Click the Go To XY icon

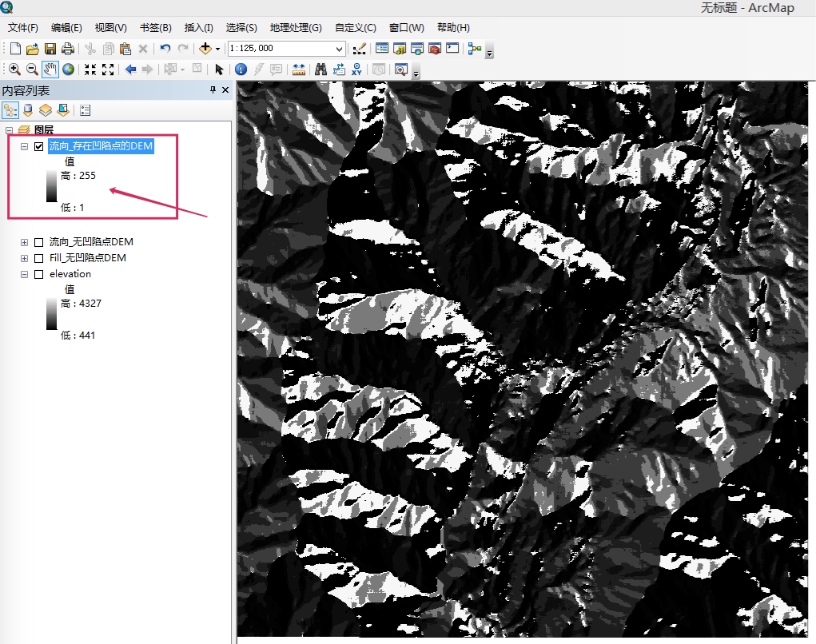(357, 70)
